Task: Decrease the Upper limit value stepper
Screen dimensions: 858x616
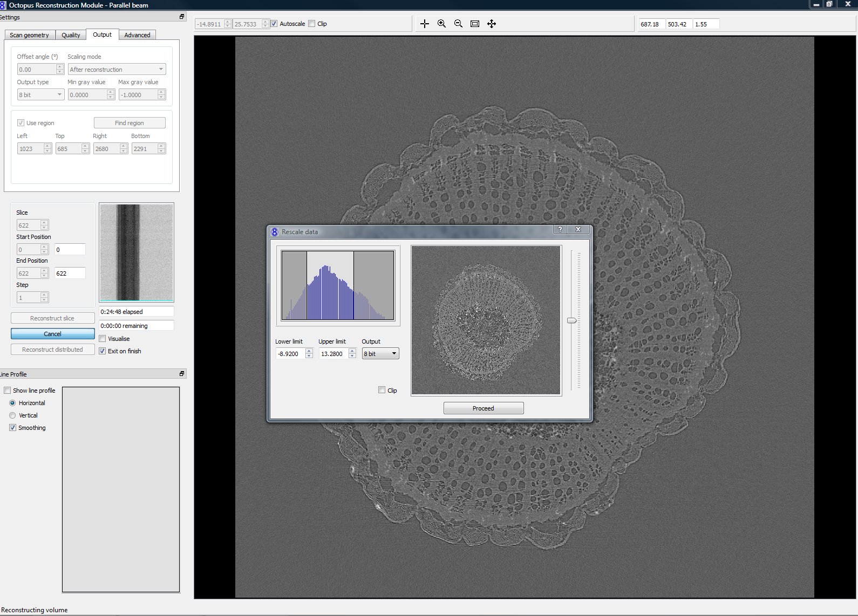Action: 352,357
